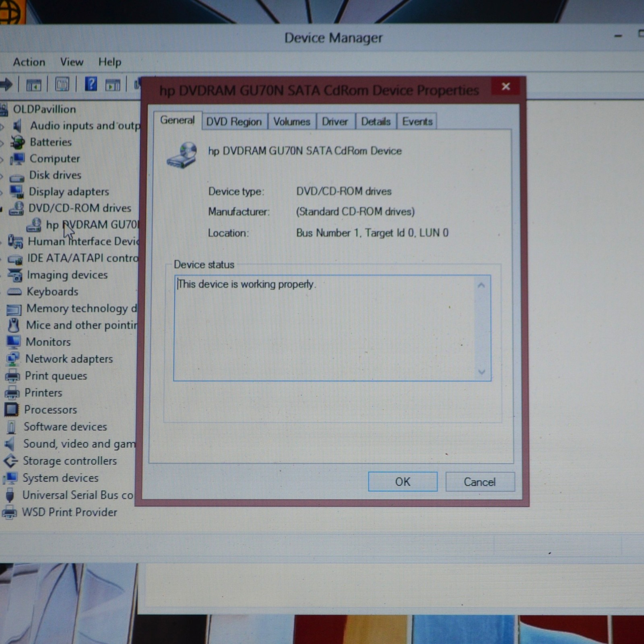Select the Human Interface Devices icon
644x644 pixels.
point(15,242)
